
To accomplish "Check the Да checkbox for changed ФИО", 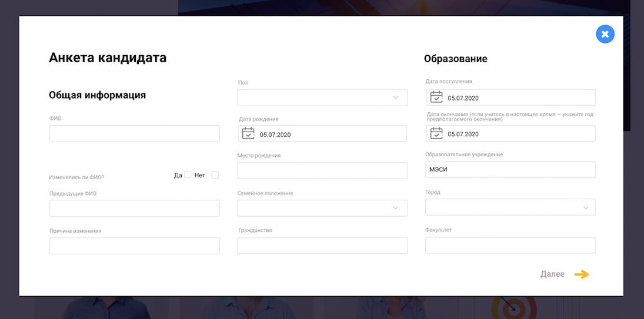I will coord(188,174).
